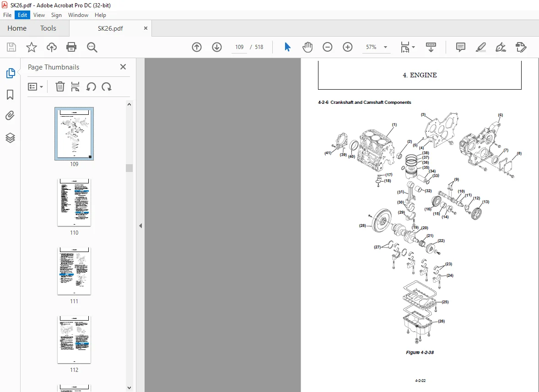Open the Help menu
The height and width of the screenshot is (392, 539).
point(100,15)
